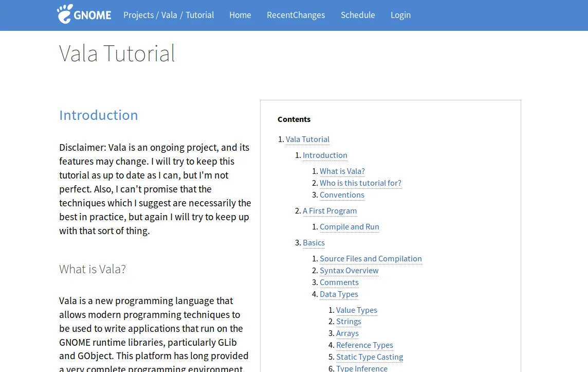Viewport: 588px width, 372px height.
Task: Go to Vala in breadcrumb
Action: coord(169,15)
